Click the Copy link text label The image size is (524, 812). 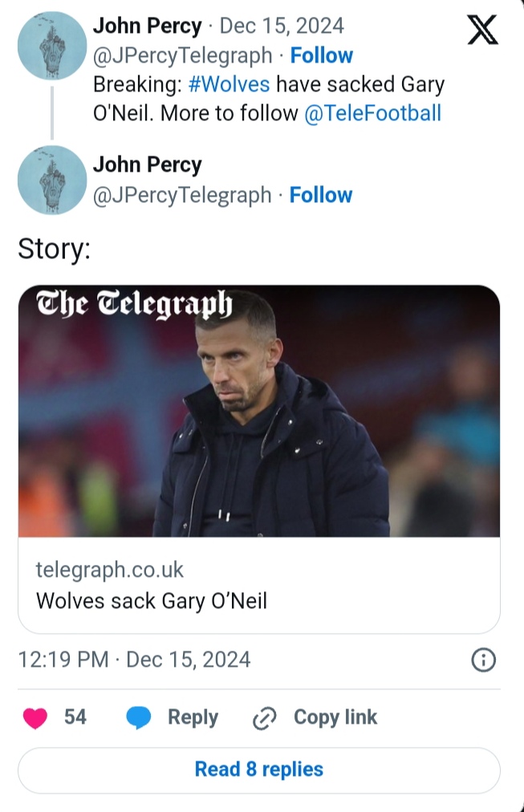pyautogui.click(x=335, y=717)
